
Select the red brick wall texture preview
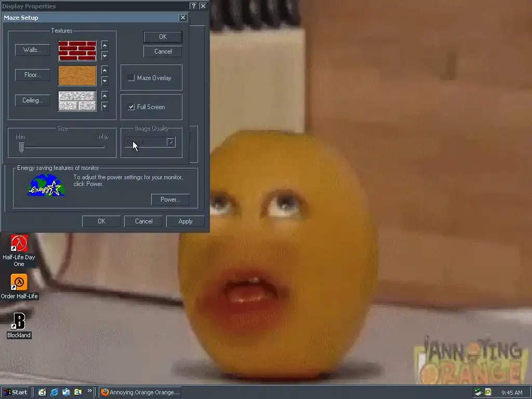coord(77,50)
